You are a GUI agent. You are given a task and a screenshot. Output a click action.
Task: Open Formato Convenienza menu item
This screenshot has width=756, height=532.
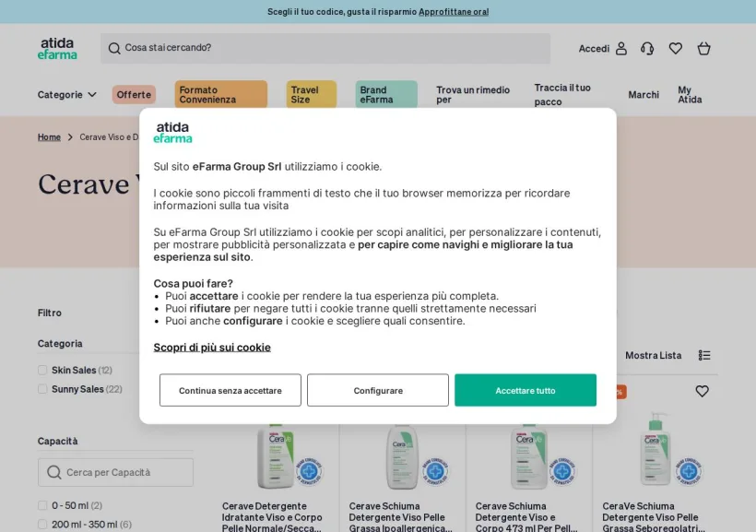coord(221,95)
